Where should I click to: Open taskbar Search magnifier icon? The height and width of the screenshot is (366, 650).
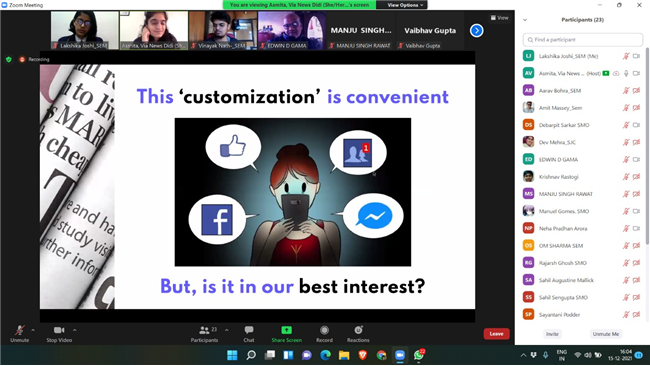pyautogui.click(x=251, y=355)
